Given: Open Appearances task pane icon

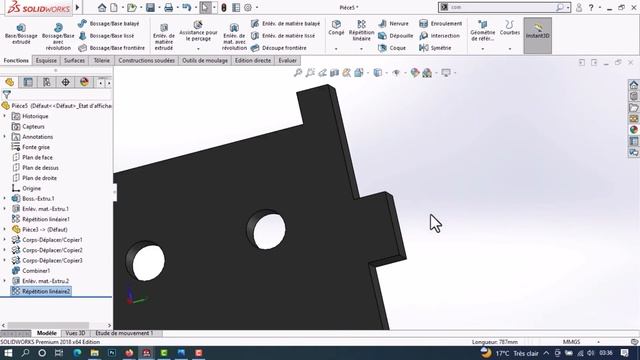Looking at the screenshot, I should (x=633, y=130).
